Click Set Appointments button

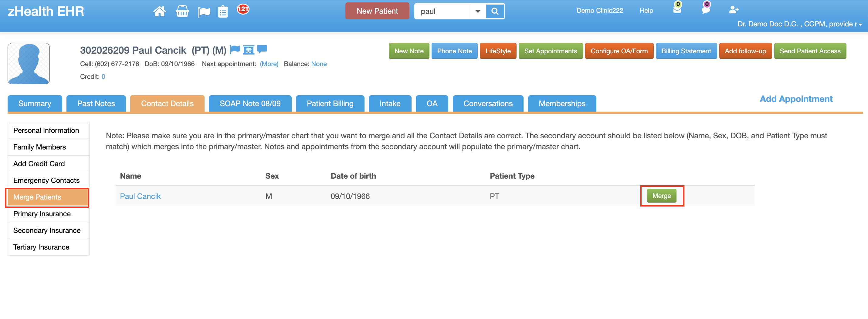[x=551, y=51]
